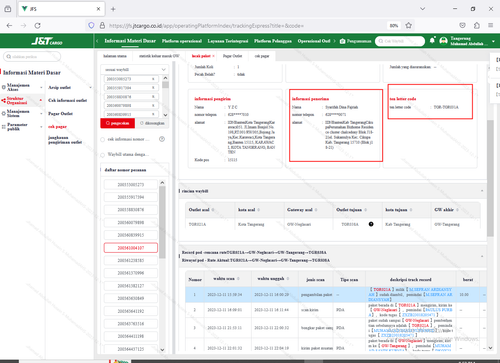Open the notification bell
The height and width of the screenshot is (363, 500).
(x=432, y=41)
